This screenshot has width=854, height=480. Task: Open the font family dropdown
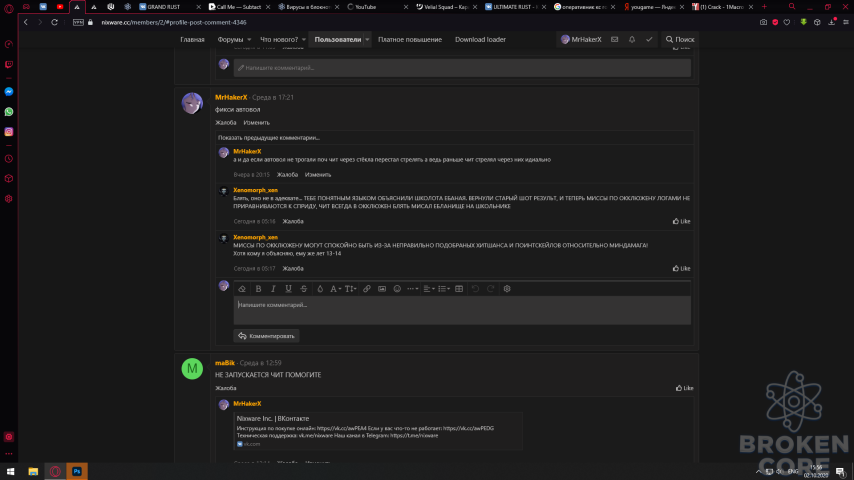(x=336, y=289)
